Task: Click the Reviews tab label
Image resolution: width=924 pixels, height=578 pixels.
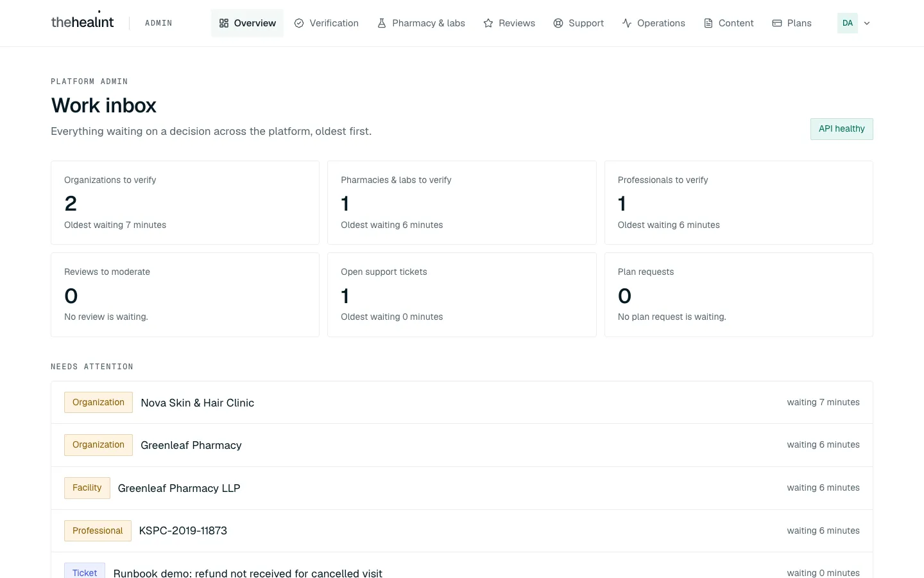Action: tap(517, 23)
